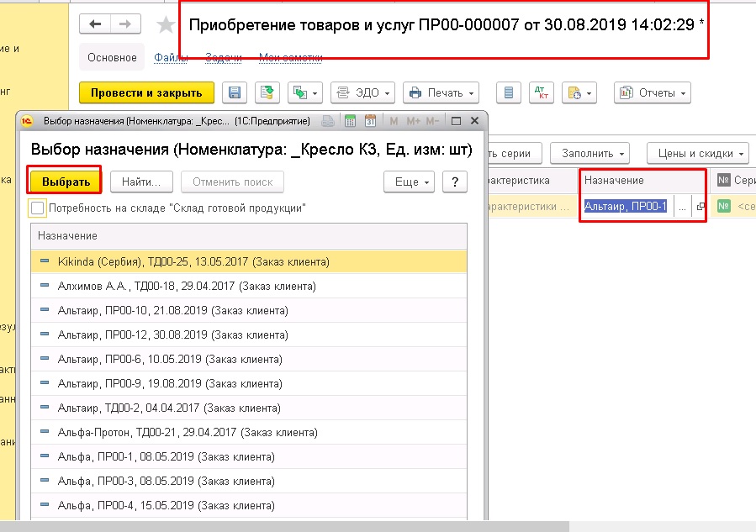Click ellipsis choose button in Назначение cell
Image resolution: width=756 pixels, height=532 pixels.
682,207
